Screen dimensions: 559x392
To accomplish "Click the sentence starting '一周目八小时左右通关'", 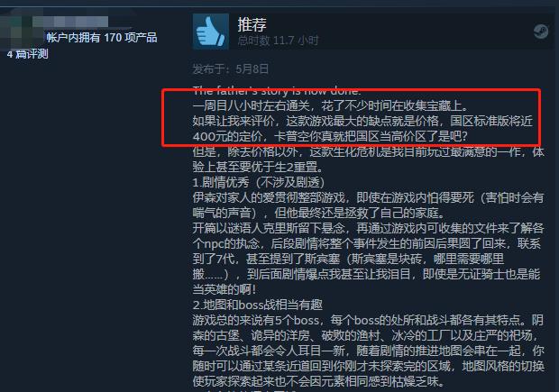I will pyautogui.click(x=331, y=105).
